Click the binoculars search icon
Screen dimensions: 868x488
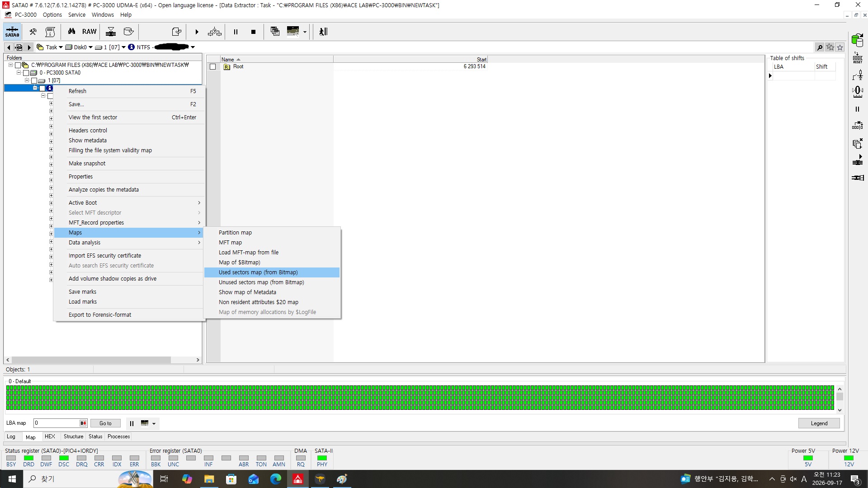(71, 32)
